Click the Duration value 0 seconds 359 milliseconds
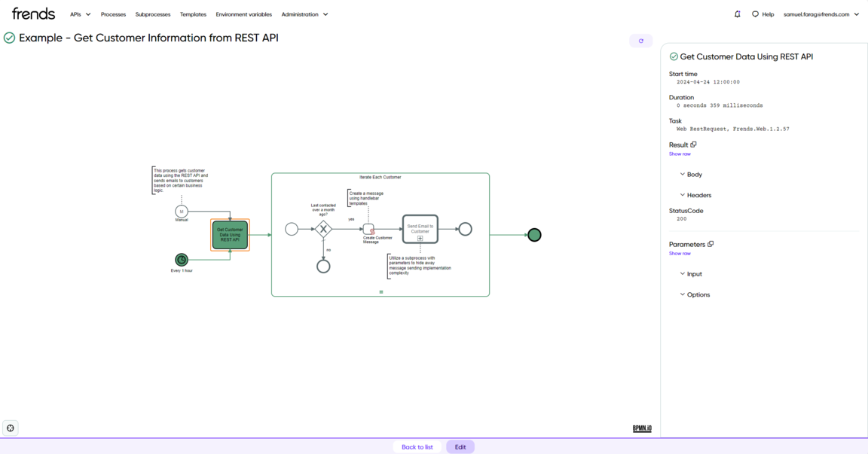 (720, 105)
